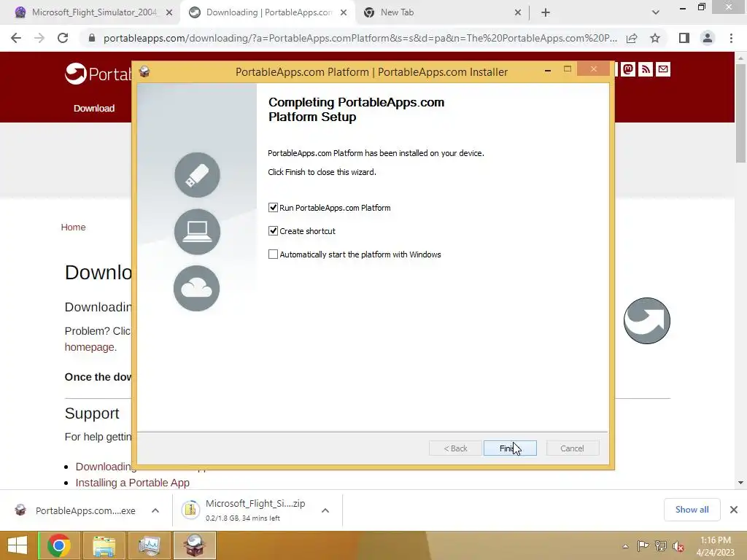Viewport: 747px width, 560px height.
Task: Click the cloud icon in installer sidebar
Action: 197,288
